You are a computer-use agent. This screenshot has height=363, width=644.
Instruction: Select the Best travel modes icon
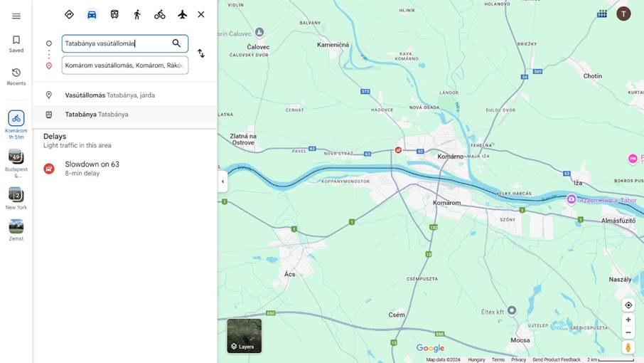69,14
